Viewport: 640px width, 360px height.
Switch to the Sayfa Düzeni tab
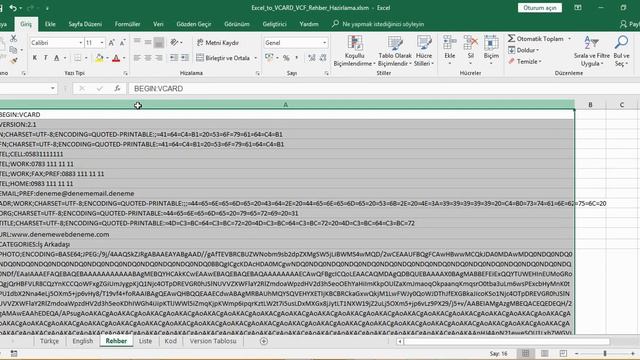point(85,24)
